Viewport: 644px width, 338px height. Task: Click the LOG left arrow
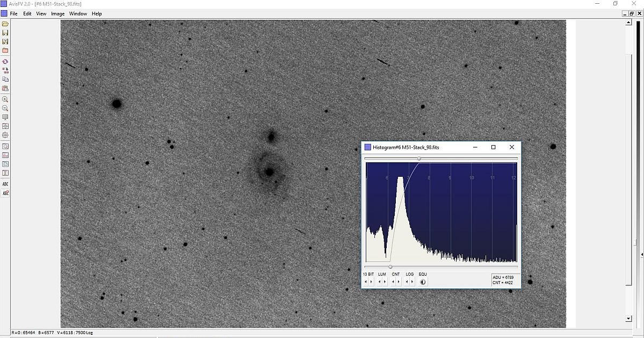(x=407, y=282)
